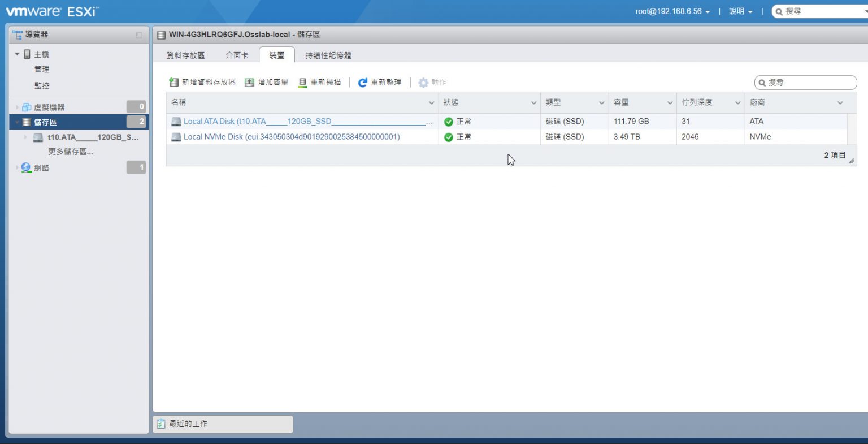Click the 最近的工作 recent tasks clipboard icon
Viewport: 868px width, 444px height.
[x=160, y=424]
